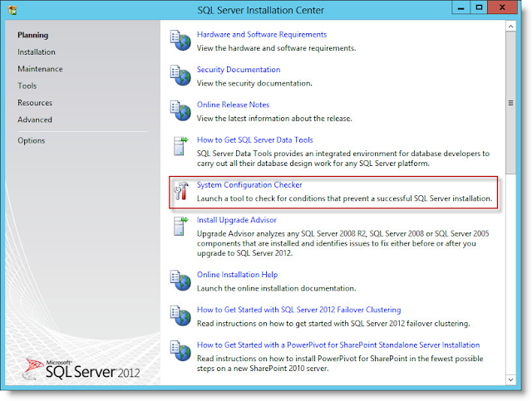Click 'SQL Server Data Tools provides an integrated environment' text
This screenshot has height=401, width=532.
pos(343,159)
